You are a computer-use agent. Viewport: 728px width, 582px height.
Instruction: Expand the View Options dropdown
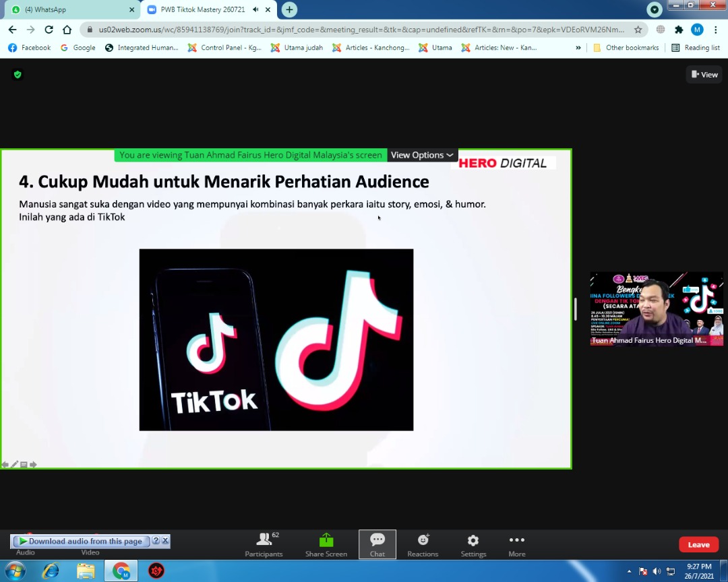(x=422, y=155)
